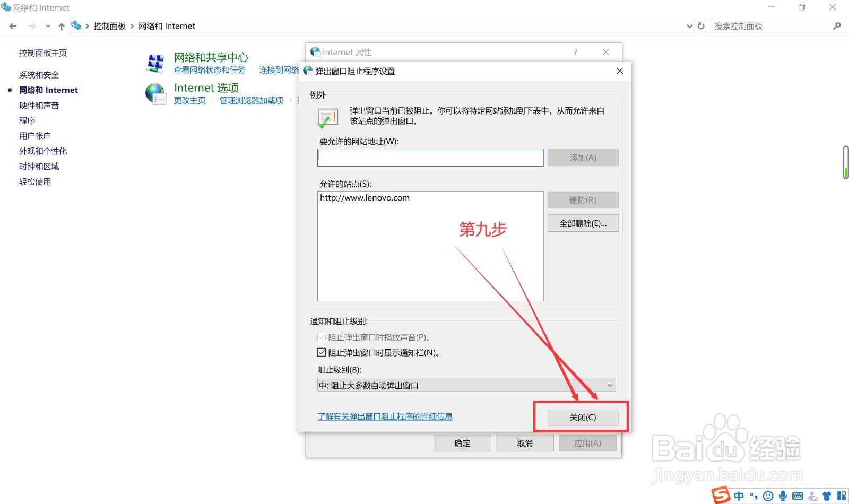Click the 关闭(C) button

point(582,417)
